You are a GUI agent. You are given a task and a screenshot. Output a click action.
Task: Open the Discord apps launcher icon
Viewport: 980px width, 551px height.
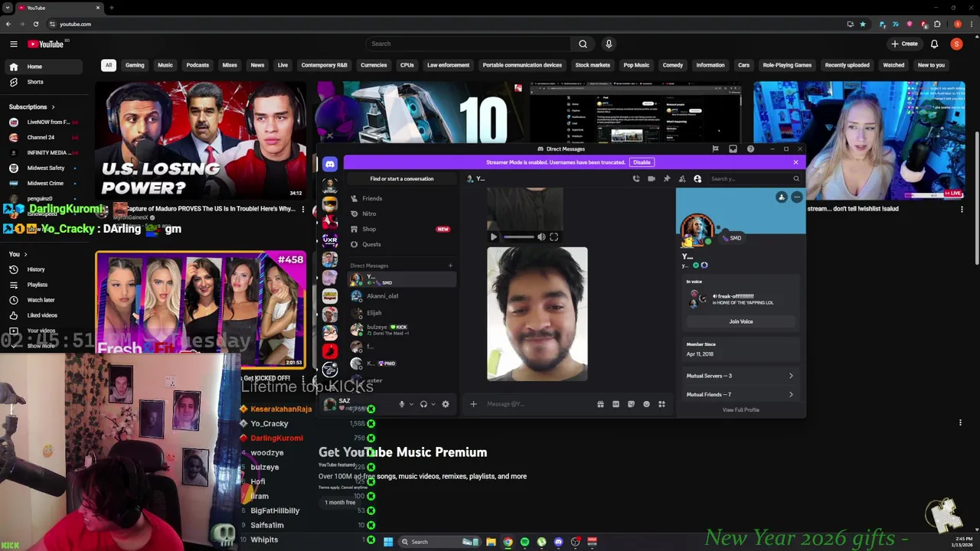coord(661,404)
